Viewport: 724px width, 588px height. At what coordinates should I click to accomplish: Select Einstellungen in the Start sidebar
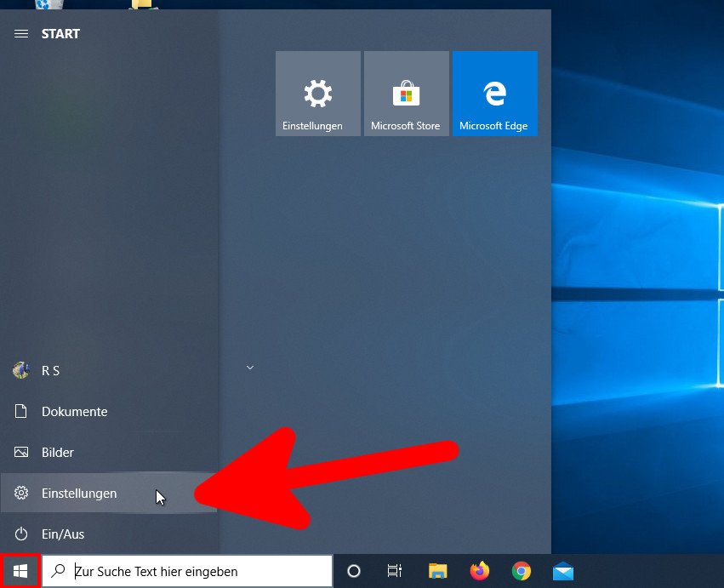pyautogui.click(x=109, y=493)
